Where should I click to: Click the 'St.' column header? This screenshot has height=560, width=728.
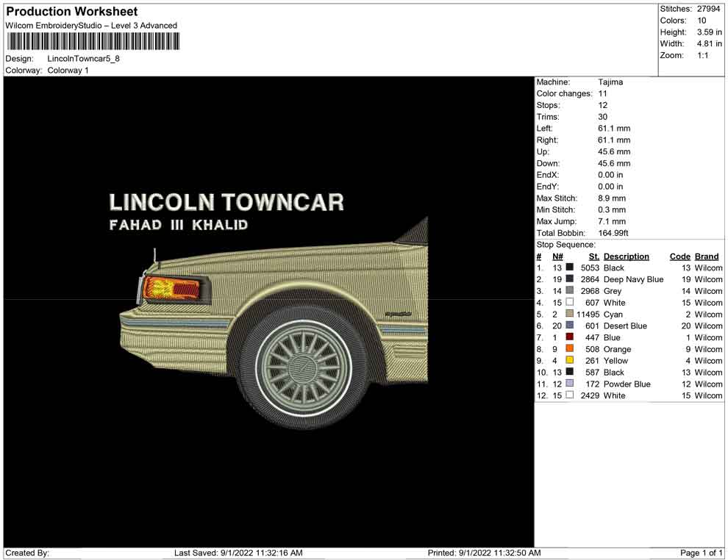pyautogui.click(x=594, y=256)
